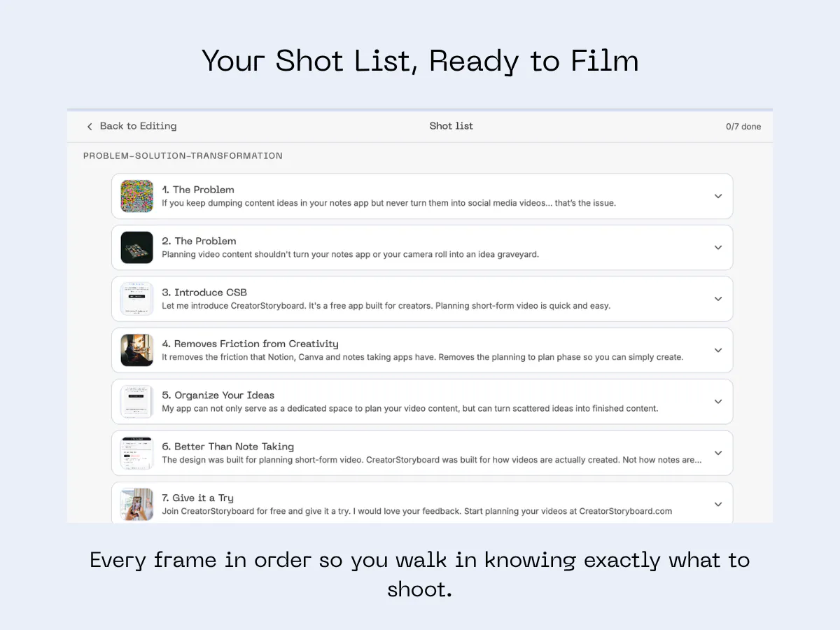Click description 'My app can not only serve'
This screenshot has height=630, width=840.
click(409, 408)
